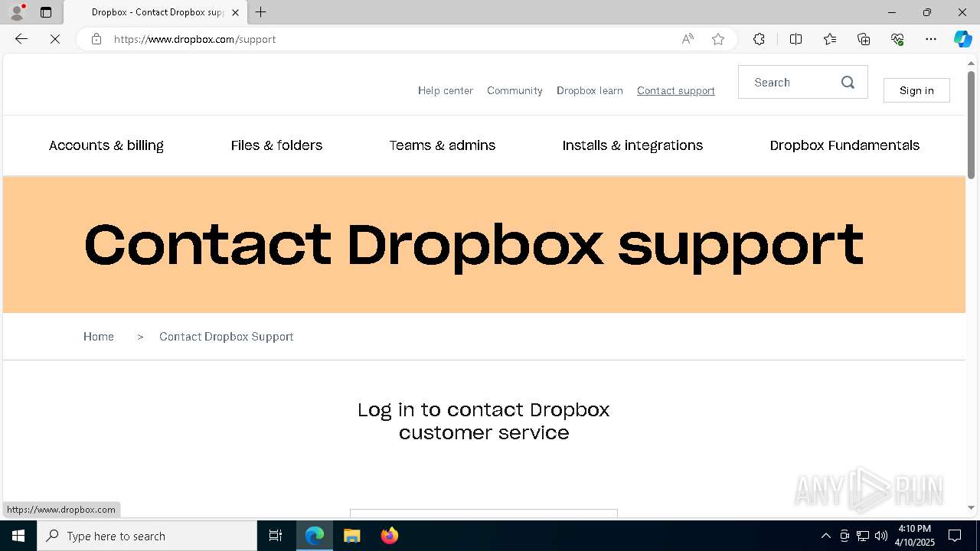
Task: Click the "Log in to contact Dropbox" heading
Action: coord(484,421)
